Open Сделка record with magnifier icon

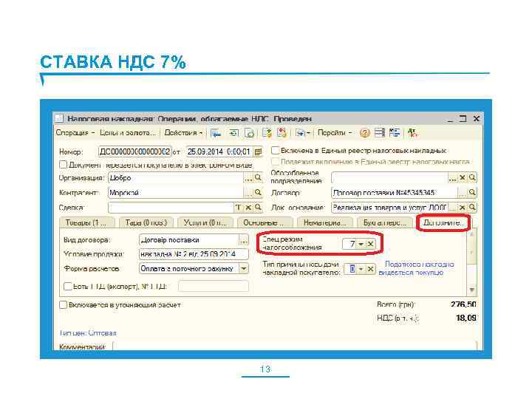coord(258,207)
